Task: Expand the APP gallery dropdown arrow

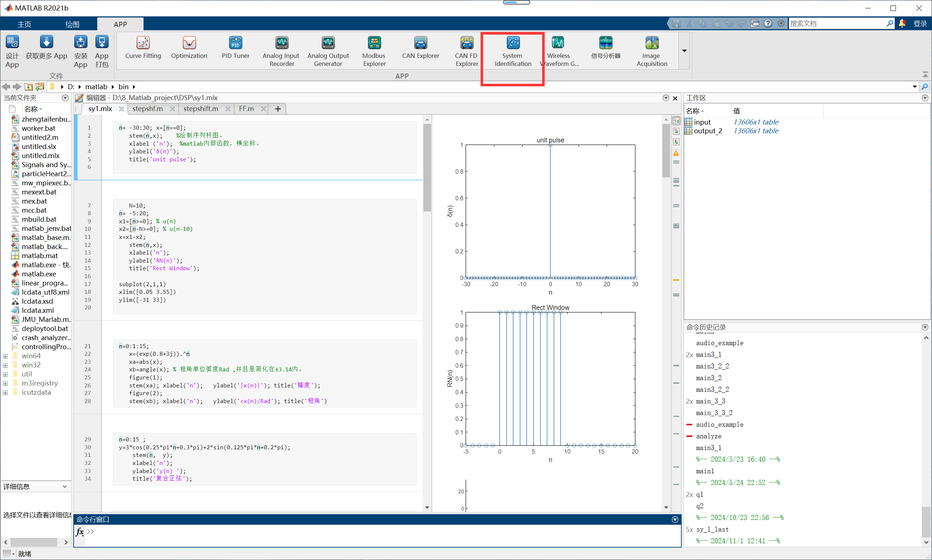Action: [x=684, y=51]
